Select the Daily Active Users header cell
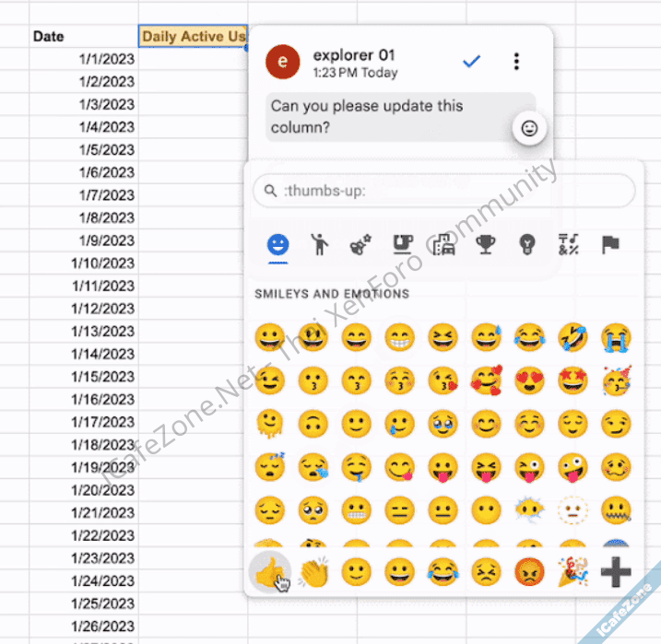Image resolution: width=661 pixels, height=644 pixels. point(193,36)
